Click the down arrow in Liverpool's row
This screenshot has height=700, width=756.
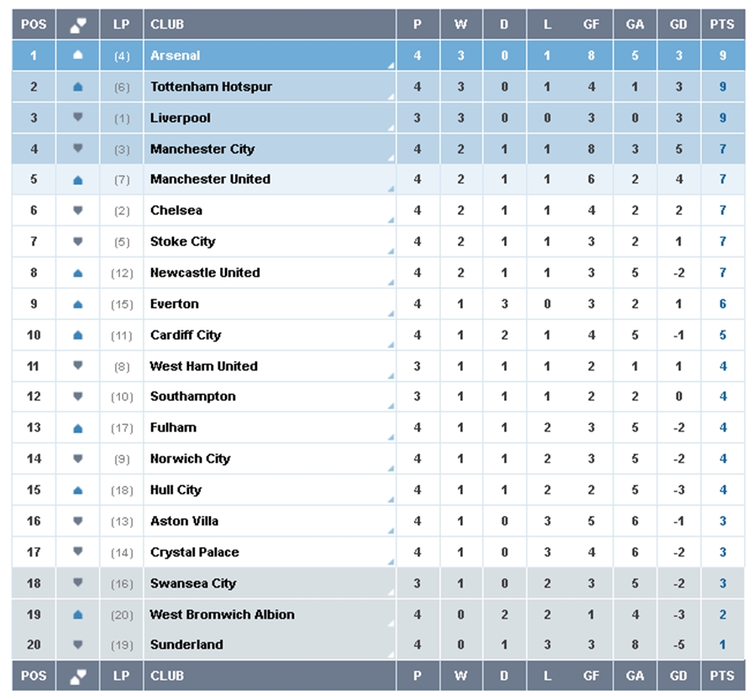pyautogui.click(x=78, y=118)
